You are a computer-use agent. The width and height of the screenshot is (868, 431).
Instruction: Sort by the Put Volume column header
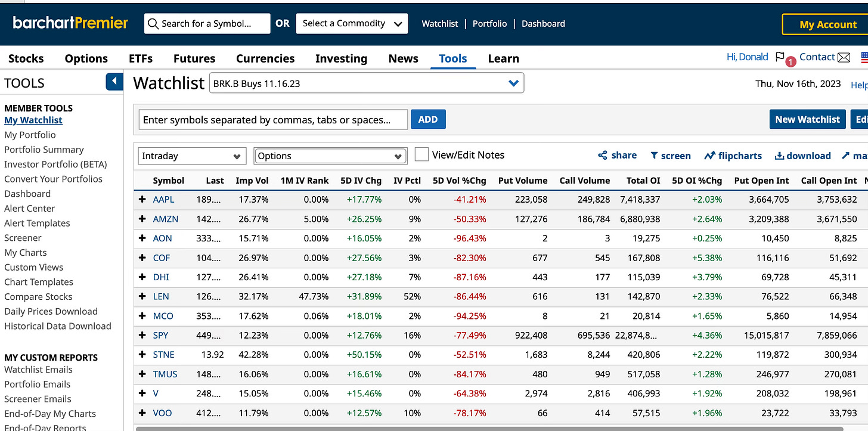[523, 181]
